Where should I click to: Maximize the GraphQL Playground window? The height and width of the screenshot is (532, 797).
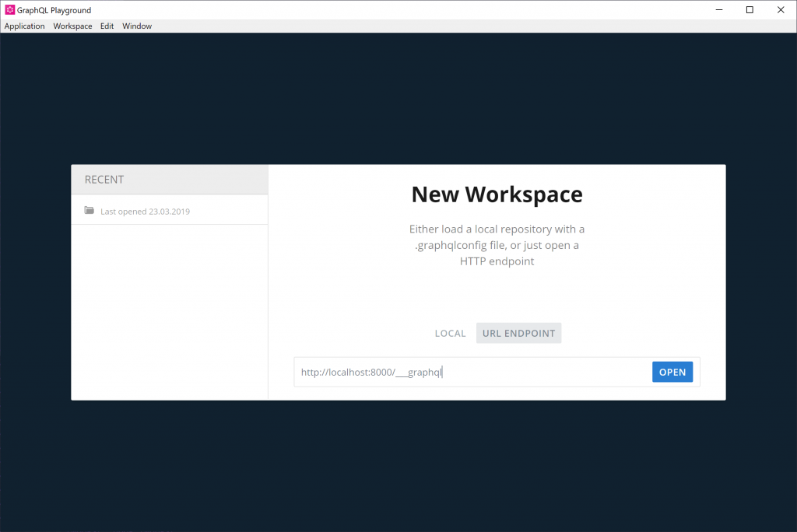pos(750,10)
